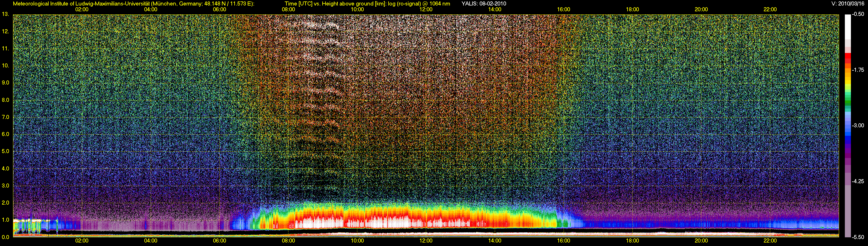Select the '10.' height axis label
This screenshot has height=246, width=868.
[x=5, y=65]
